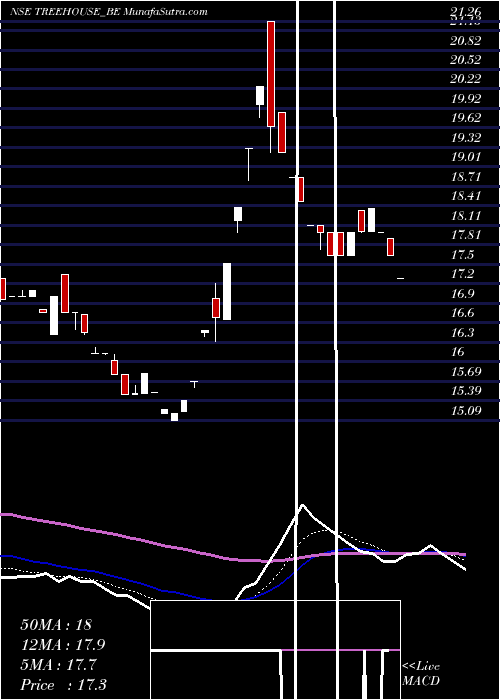The width and height of the screenshot is (500, 700).
Task: Click the 18.41 price axis label
Action: pyautogui.click(x=466, y=196)
